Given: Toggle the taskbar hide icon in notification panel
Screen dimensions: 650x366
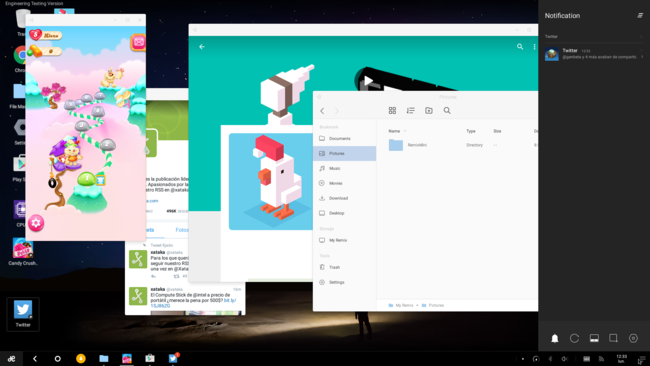Looking at the screenshot, I should 594,338.
